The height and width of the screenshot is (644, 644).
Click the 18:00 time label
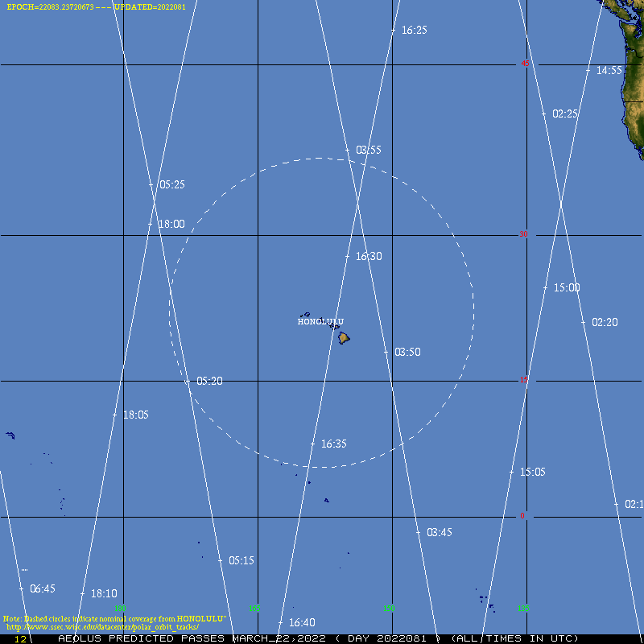[171, 224]
